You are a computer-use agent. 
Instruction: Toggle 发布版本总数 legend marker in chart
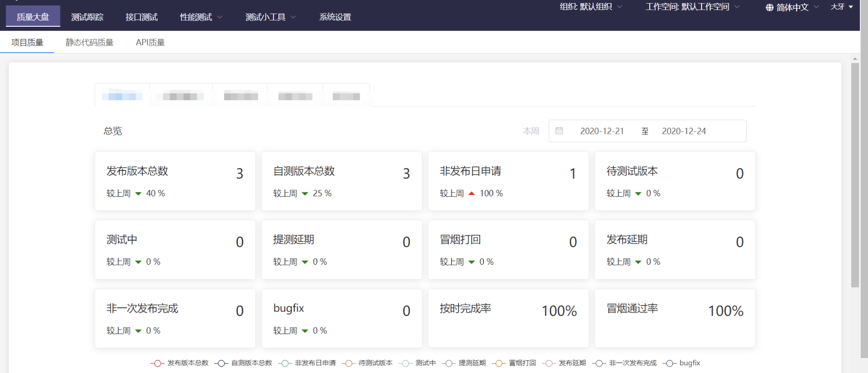point(157,363)
